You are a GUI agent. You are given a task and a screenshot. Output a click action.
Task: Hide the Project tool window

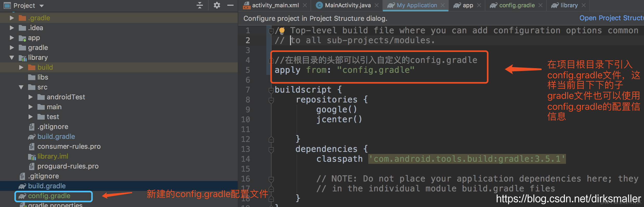tap(230, 5)
